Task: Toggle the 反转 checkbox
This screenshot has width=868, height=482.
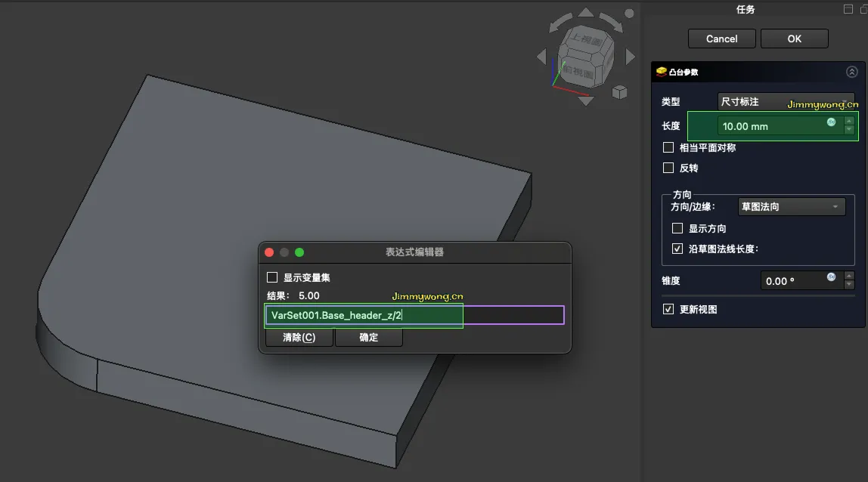Action: (x=668, y=168)
